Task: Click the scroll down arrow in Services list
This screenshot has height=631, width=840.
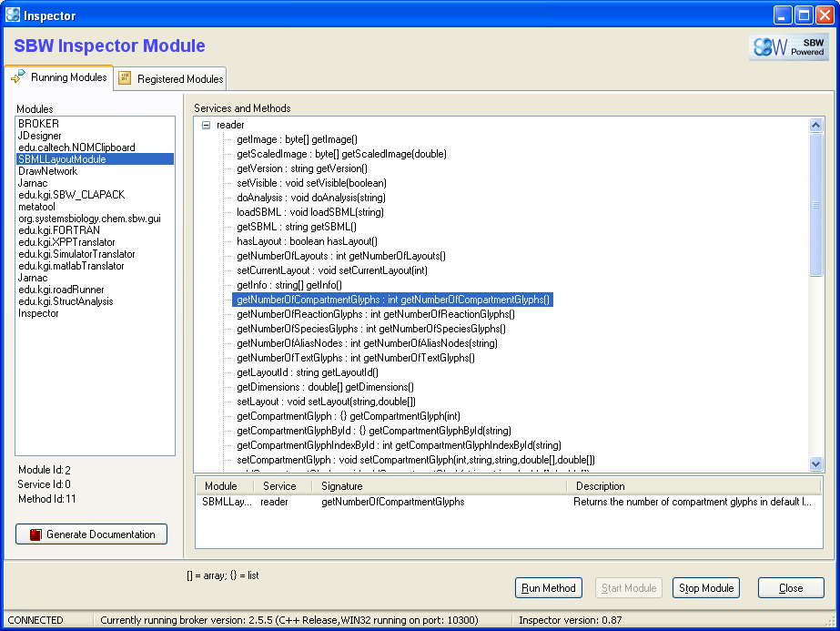Action: coord(815,464)
